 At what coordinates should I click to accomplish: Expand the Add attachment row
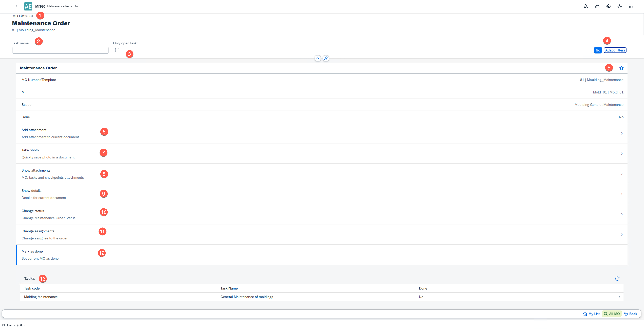coord(321,133)
